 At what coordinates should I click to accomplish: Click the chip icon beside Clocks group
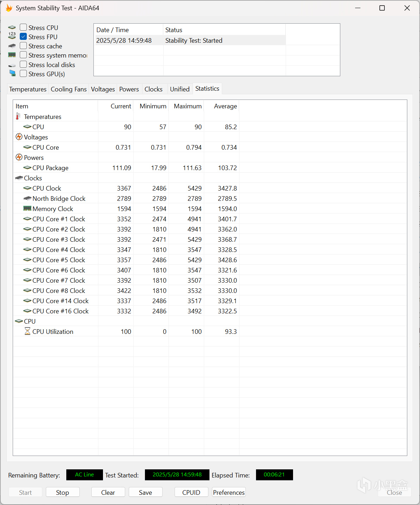tap(19, 178)
